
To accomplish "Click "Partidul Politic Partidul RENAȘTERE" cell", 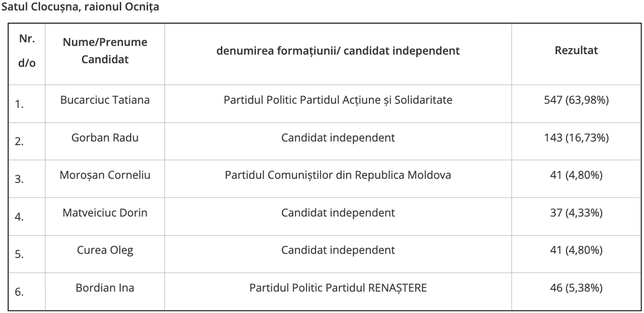I will tap(338, 288).
